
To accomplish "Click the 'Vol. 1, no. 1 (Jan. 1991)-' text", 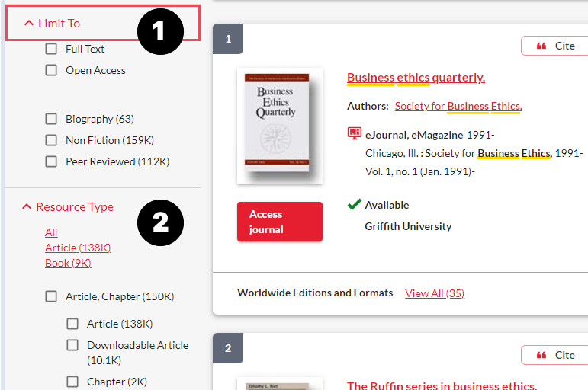I will [420, 171].
